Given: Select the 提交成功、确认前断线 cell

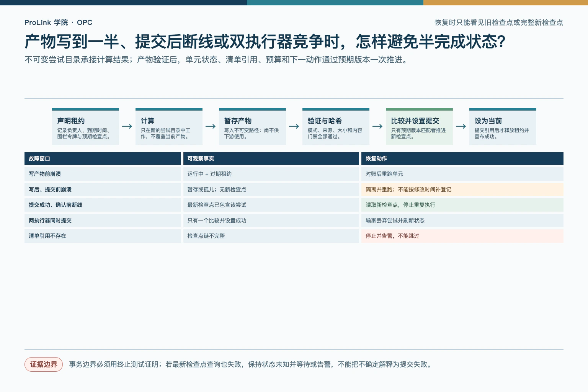Looking at the screenshot, I should [103, 205].
